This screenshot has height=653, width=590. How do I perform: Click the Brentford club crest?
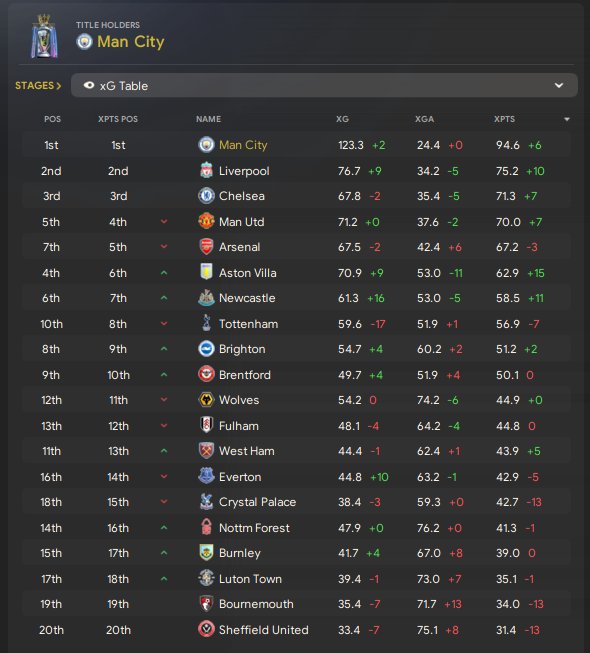click(x=206, y=374)
